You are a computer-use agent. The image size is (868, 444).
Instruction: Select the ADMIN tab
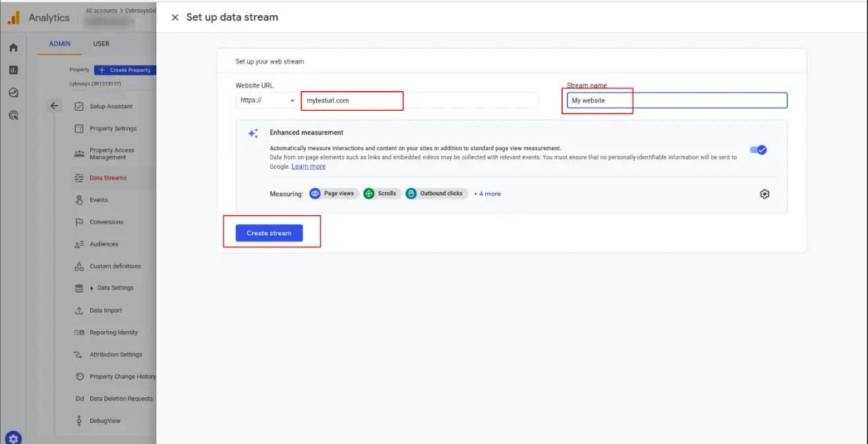click(x=59, y=44)
